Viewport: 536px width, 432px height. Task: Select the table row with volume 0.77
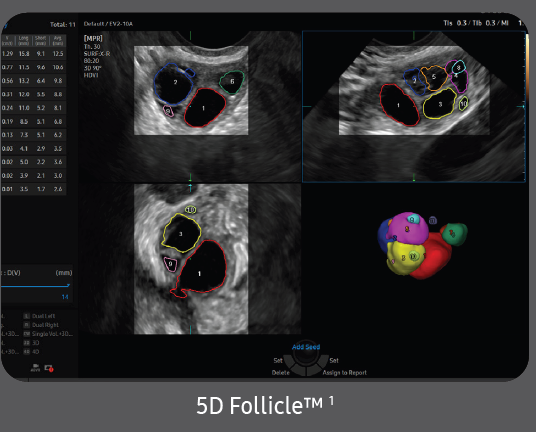33,67
